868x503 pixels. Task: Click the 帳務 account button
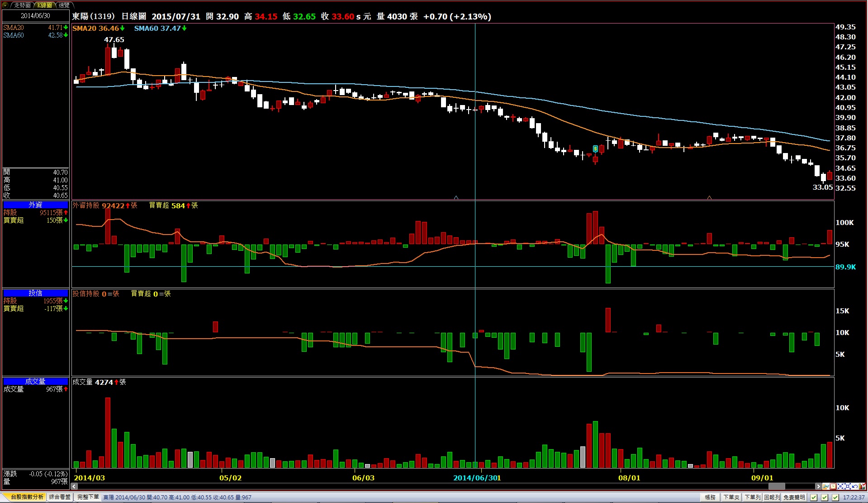point(710,497)
